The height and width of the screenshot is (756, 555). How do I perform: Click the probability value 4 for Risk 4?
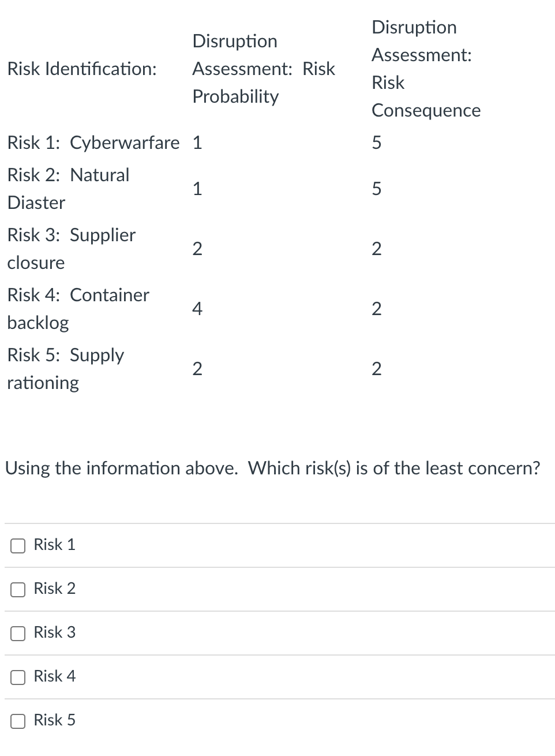click(x=197, y=309)
